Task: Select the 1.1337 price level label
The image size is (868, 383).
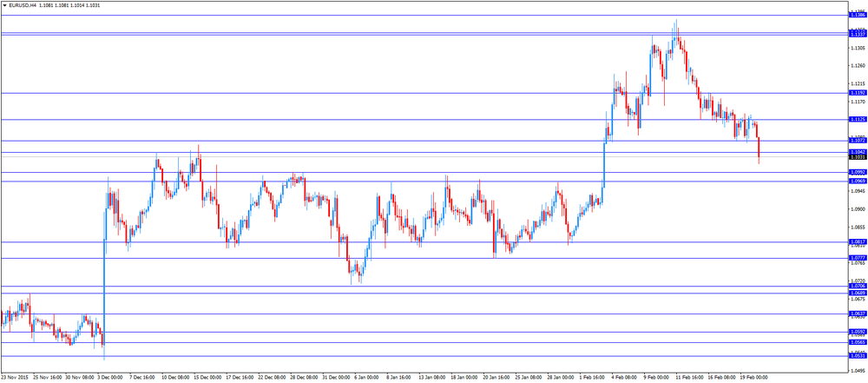Action: click(858, 35)
